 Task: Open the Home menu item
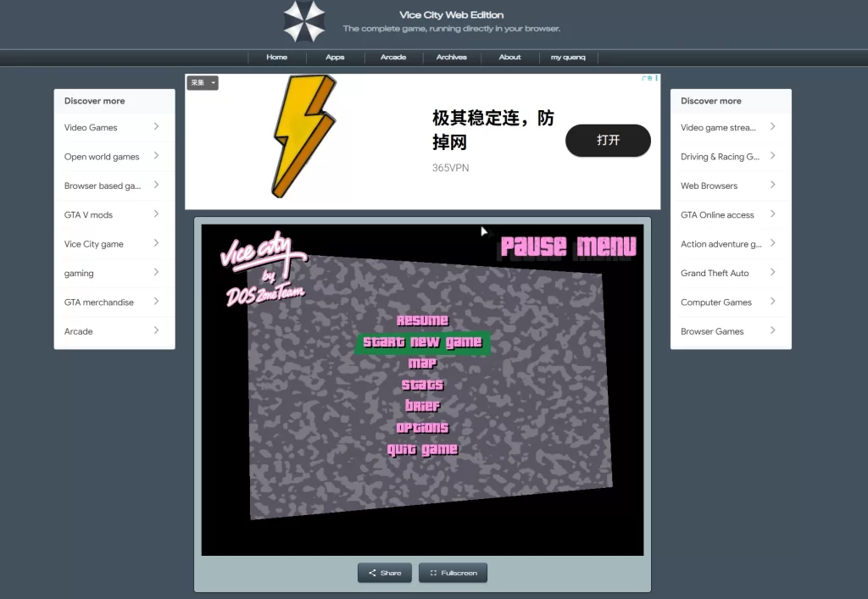point(277,57)
